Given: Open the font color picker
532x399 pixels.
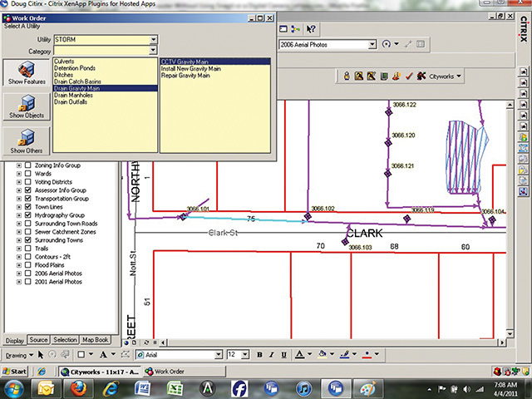Looking at the screenshot, I should click(x=309, y=355).
